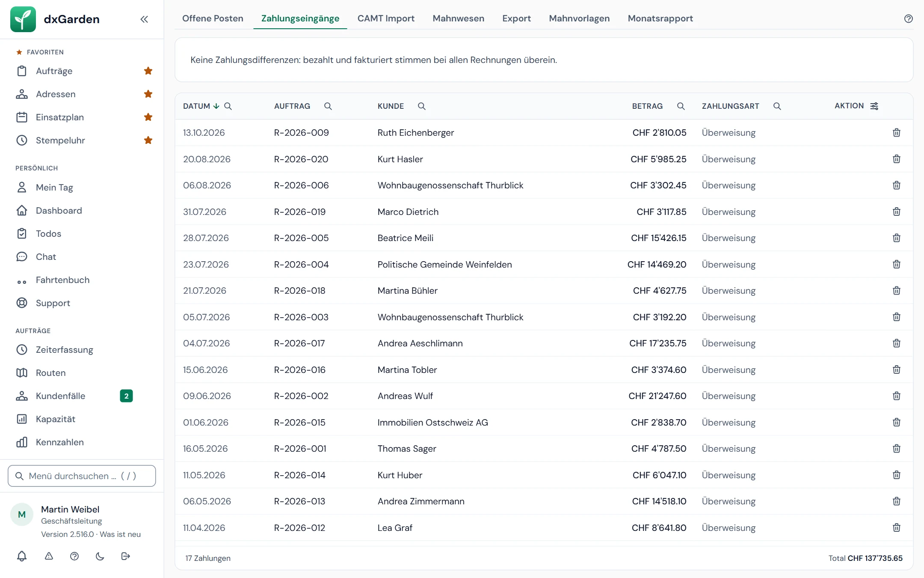The height and width of the screenshot is (578, 924).
Task: Open column settings next to Aktion
Action: (x=874, y=106)
